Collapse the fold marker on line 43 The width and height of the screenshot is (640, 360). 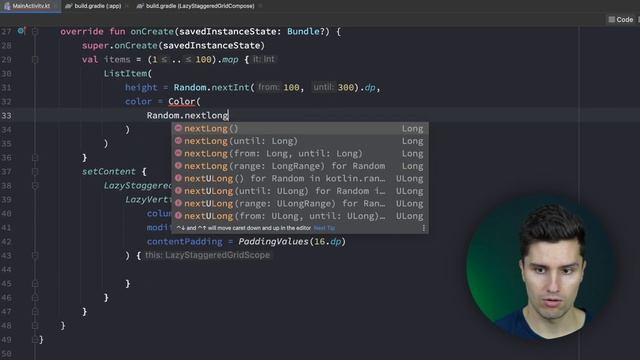click(35, 256)
